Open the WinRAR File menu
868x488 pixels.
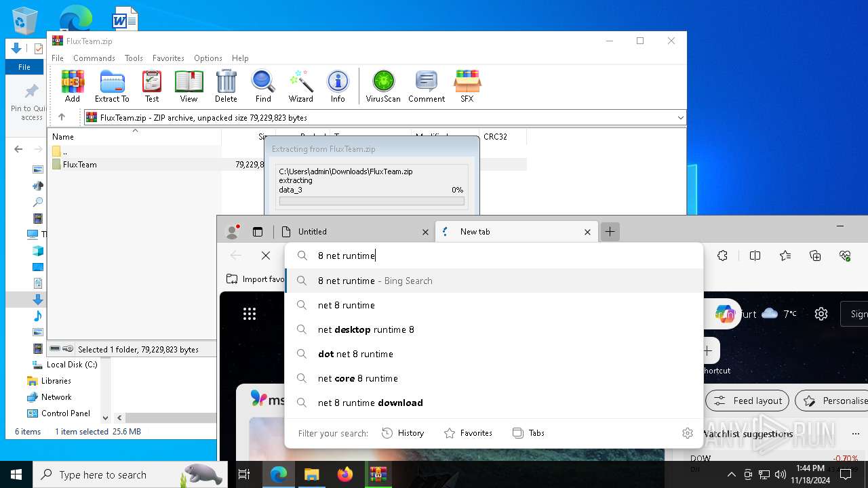[x=58, y=58]
